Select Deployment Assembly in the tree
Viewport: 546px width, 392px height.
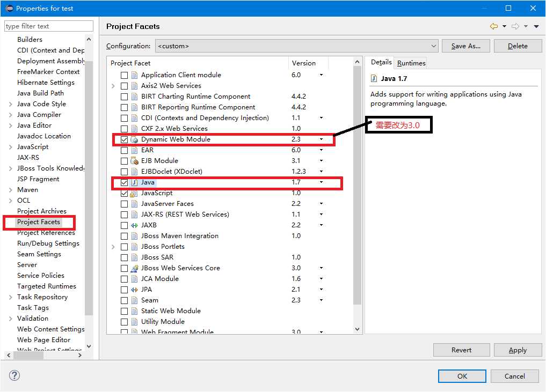coord(51,61)
